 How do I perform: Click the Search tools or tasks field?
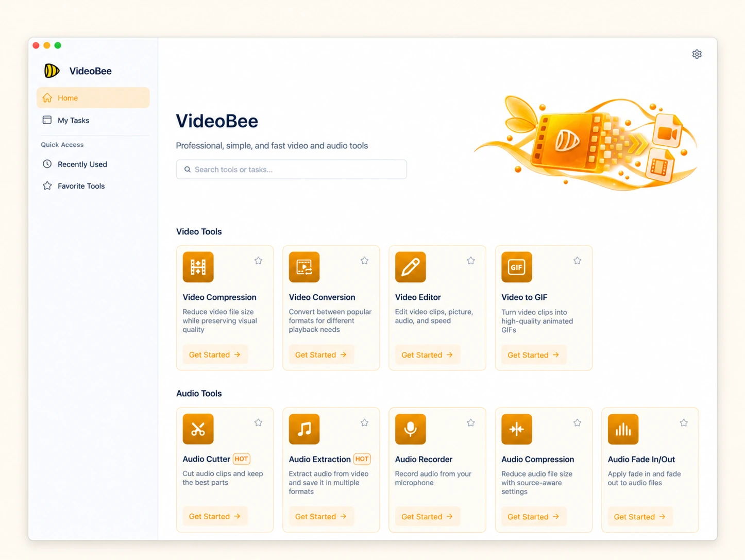(x=292, y=169)
